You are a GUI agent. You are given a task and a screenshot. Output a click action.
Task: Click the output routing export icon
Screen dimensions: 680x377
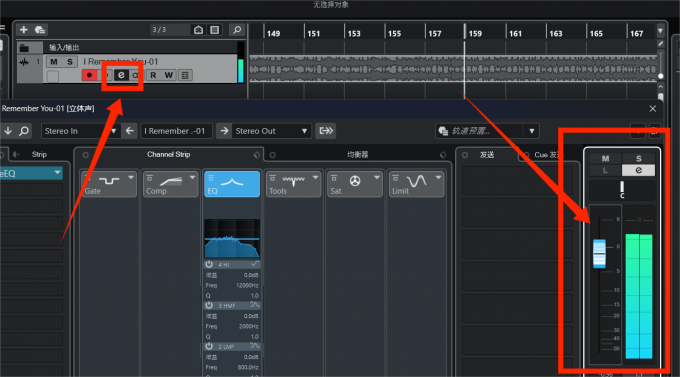click(x=326, y=131)
